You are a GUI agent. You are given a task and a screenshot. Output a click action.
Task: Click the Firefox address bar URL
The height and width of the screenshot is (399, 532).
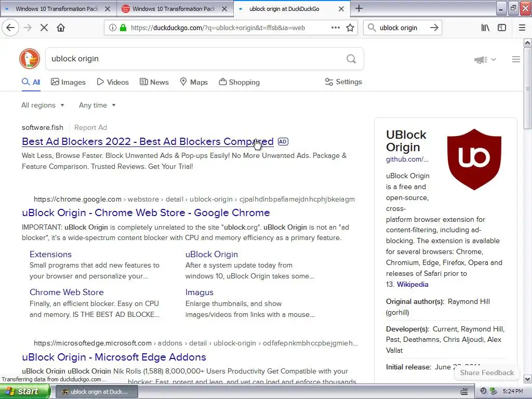[x=218, y=28]
